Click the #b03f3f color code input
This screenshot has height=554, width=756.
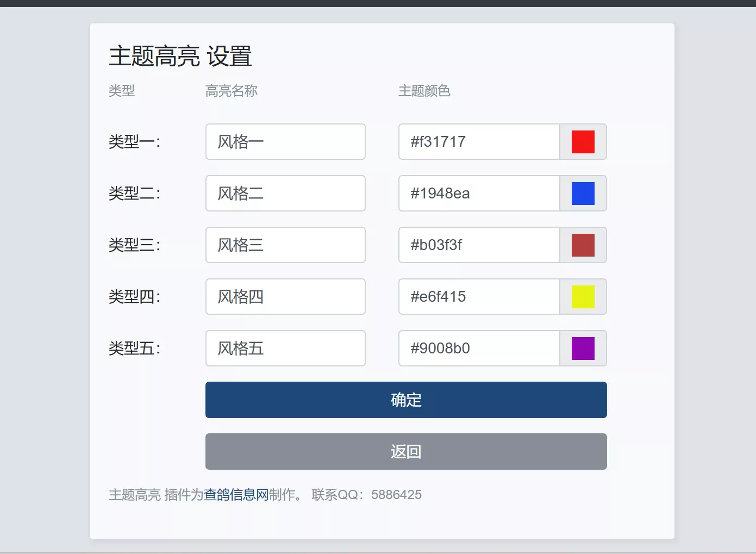(479, 245)
